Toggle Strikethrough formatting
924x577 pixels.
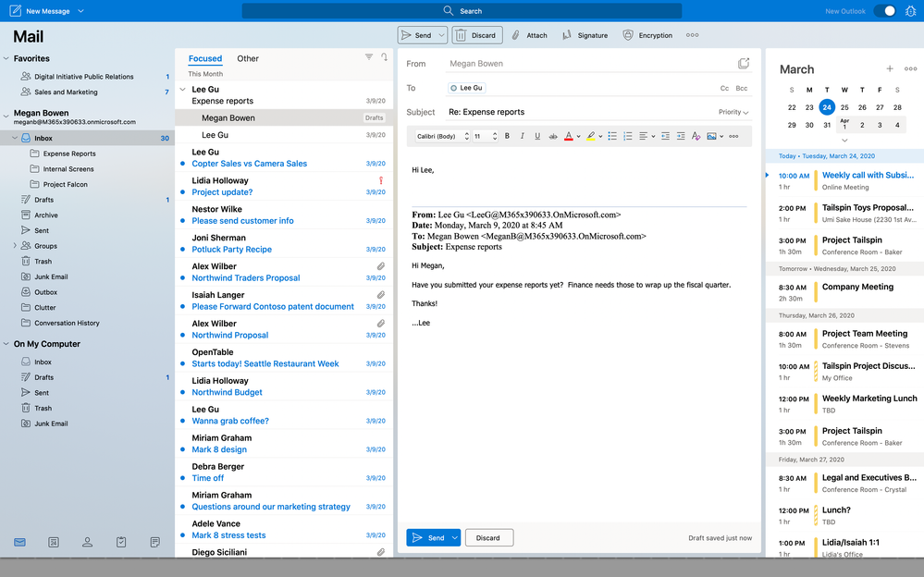click(553, 136)
